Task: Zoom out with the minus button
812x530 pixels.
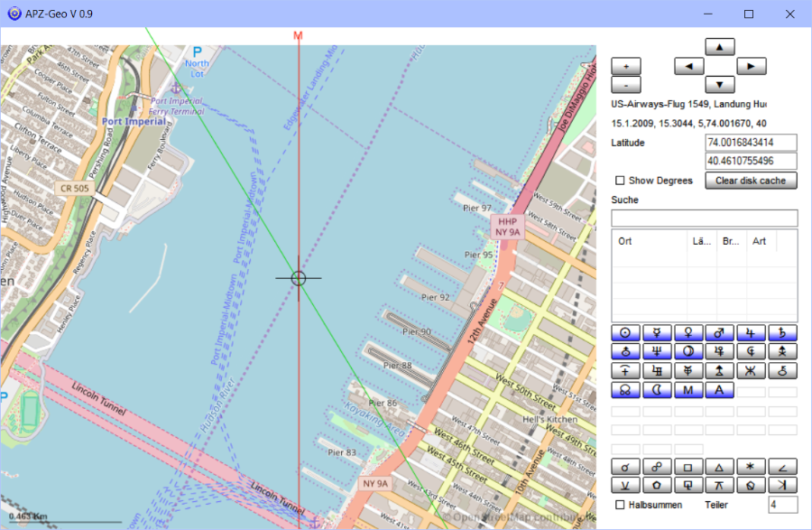Action: tap(626, 85)
